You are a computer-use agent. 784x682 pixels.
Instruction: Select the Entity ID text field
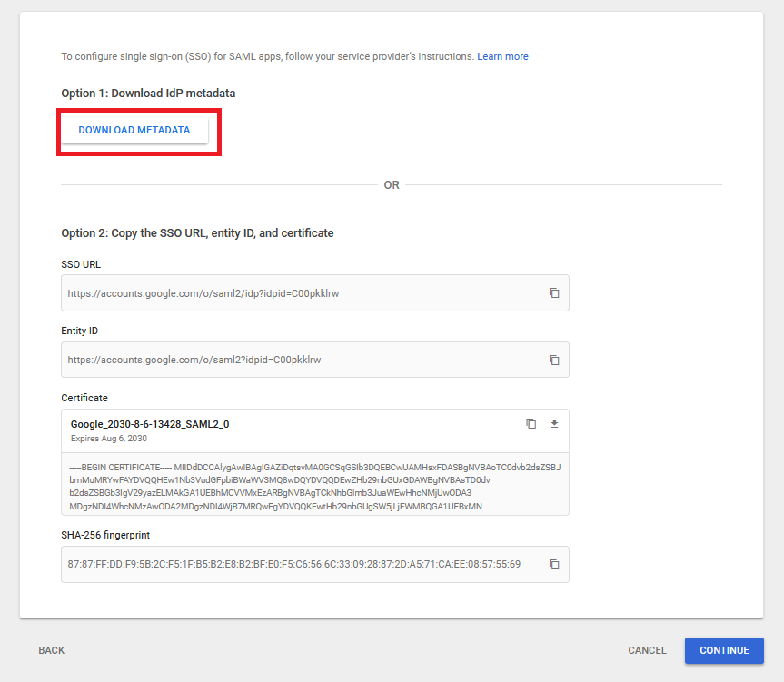pyautogui.click(x=300, y=360)
